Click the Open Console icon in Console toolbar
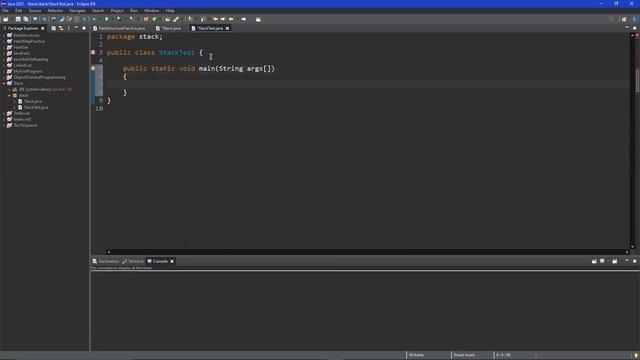 coord(615,261)
